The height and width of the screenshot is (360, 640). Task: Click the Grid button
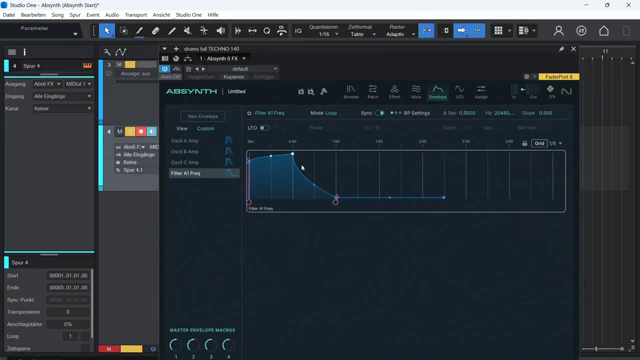click(539, 143)
